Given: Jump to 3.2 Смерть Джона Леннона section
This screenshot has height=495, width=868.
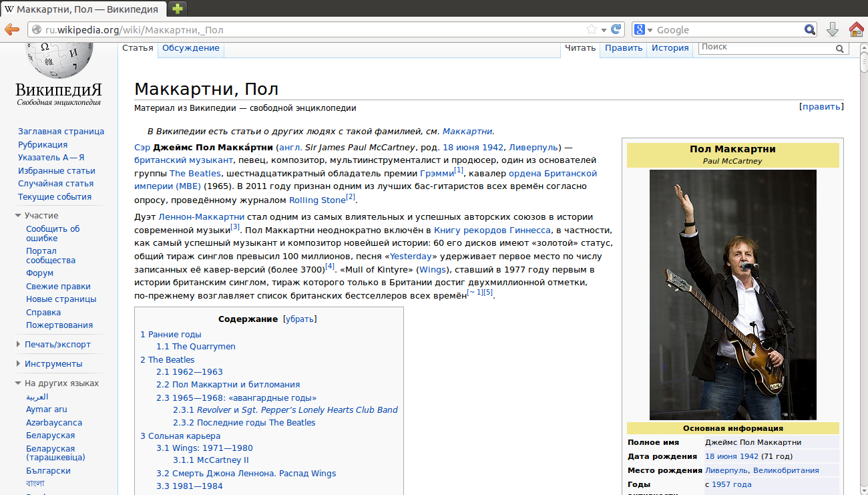Looking at the screenshot, I should [246, 474].
